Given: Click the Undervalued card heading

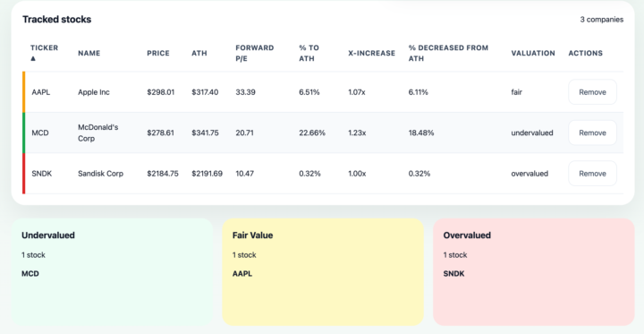Looking at the screenshot, I should click(48, 236).
